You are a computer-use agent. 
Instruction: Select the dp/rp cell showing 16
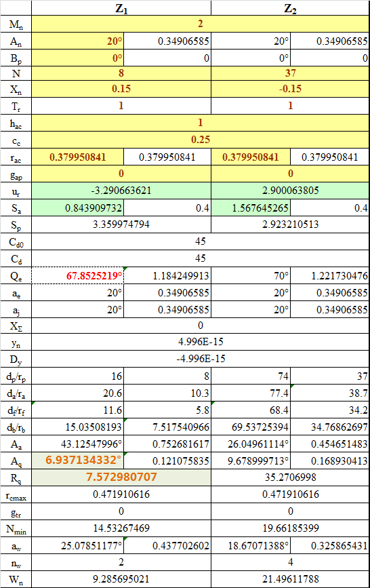tap(78, 376)
